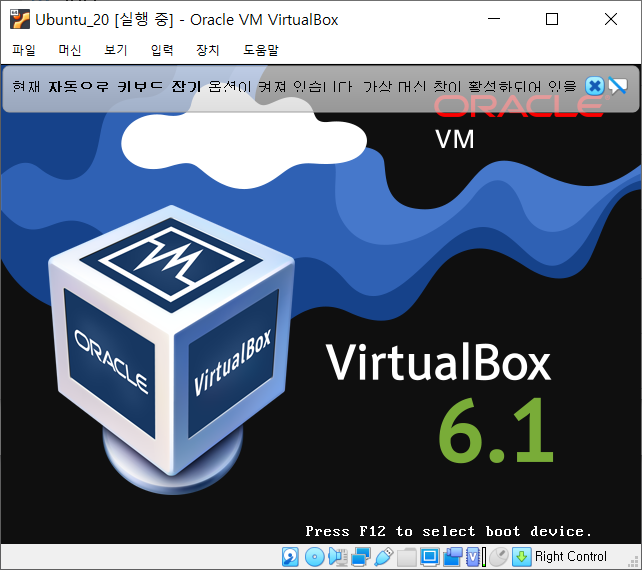Click the display status icon
The image size is (642, 570).
pyautogui.click(x=430, y=557)
